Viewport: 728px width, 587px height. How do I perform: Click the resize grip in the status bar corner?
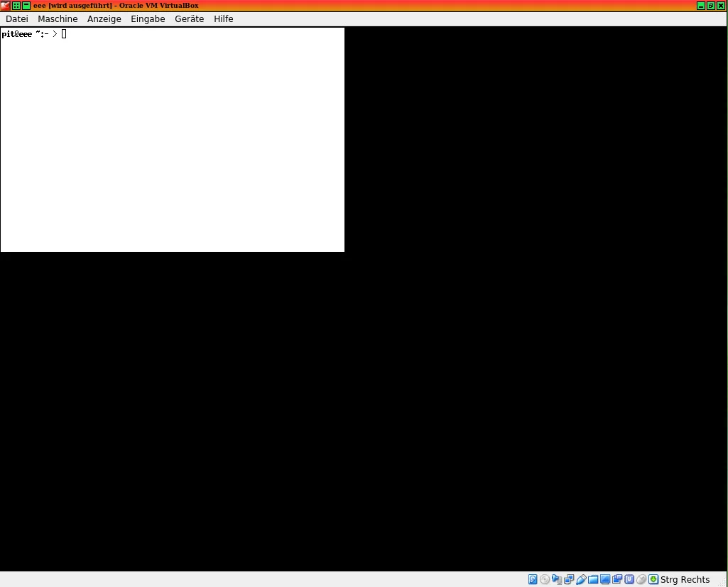722,582
